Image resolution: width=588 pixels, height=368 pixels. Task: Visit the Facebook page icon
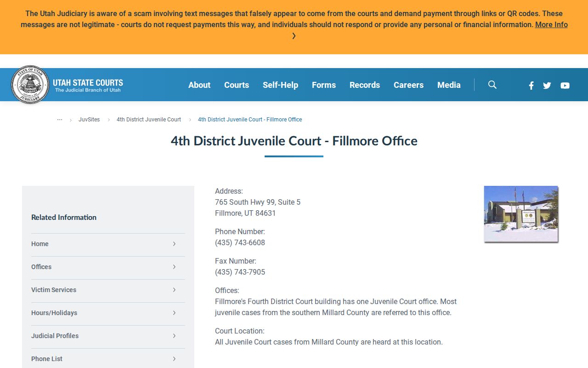pos(531,86)
